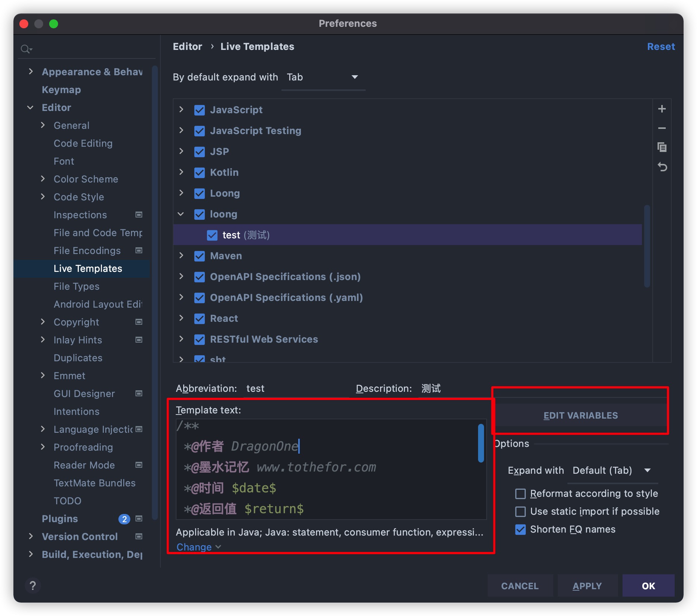Click the Cancel button
697x616 pixels.
pos(520,586)
